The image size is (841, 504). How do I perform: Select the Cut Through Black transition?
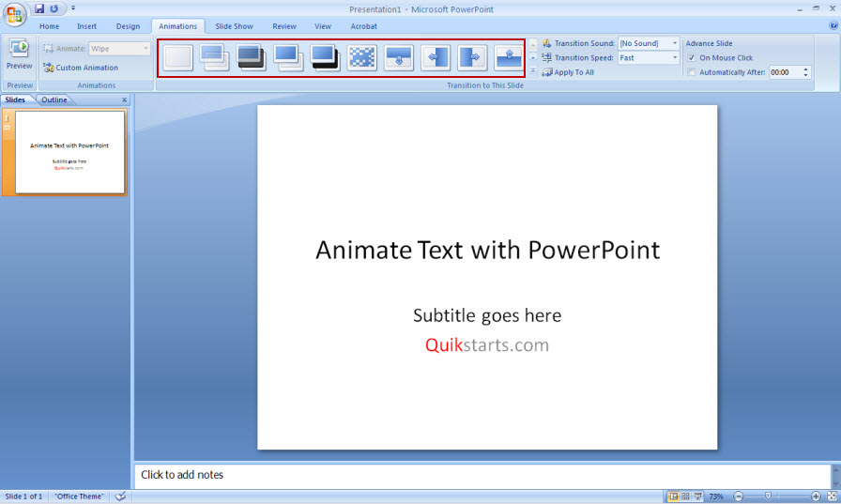click(x=325, y=58)
